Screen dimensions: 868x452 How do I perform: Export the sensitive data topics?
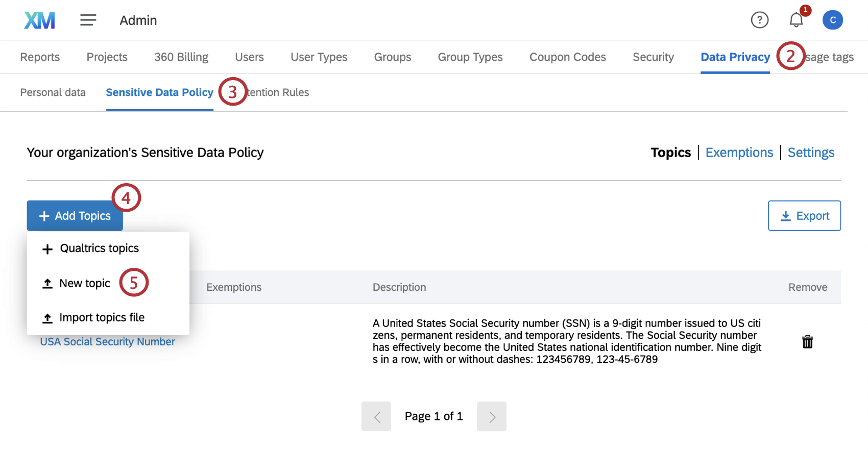tap(804, 216)
